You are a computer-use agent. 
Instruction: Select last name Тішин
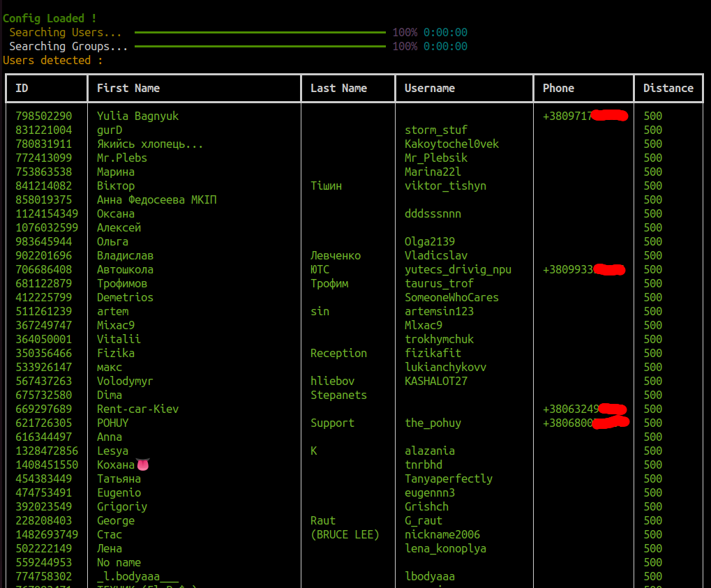[326, 186]
